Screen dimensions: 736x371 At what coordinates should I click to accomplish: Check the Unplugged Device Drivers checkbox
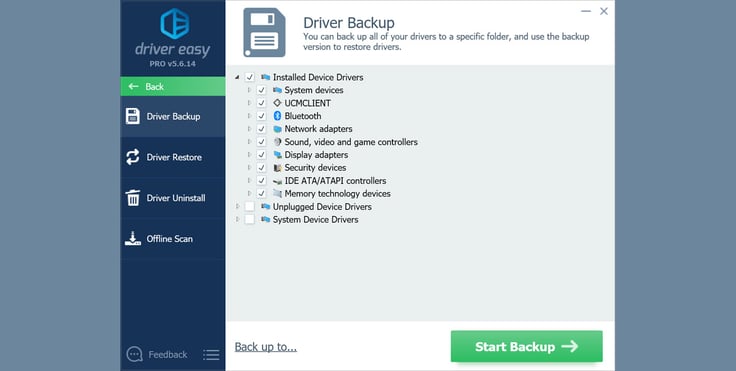click(x=250, y=207)
